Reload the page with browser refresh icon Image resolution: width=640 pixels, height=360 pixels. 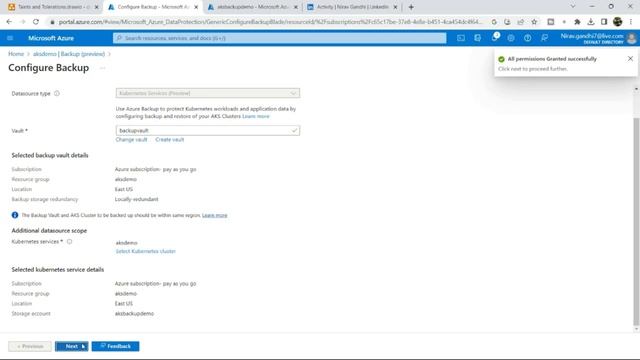[x=36, y=22]
